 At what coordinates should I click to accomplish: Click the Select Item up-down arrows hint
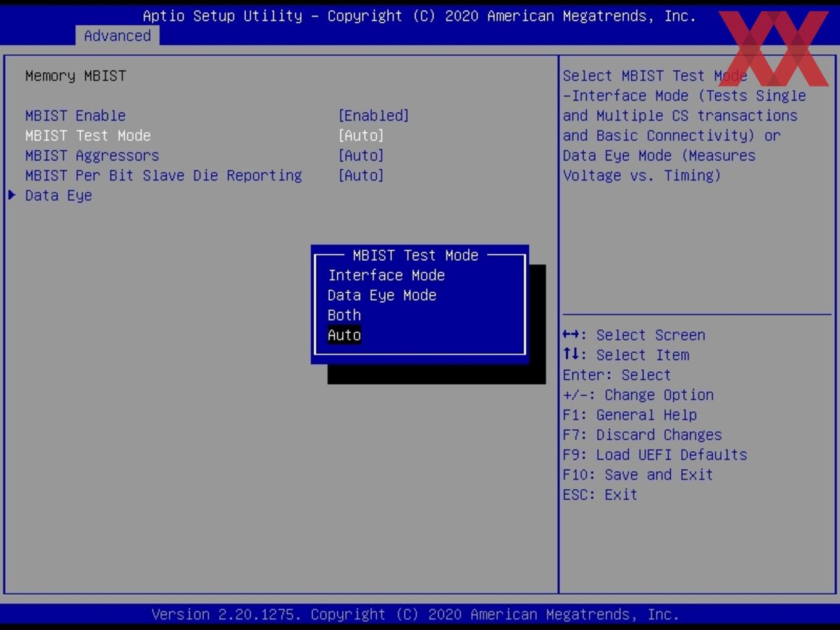click(x=626, y=355)
